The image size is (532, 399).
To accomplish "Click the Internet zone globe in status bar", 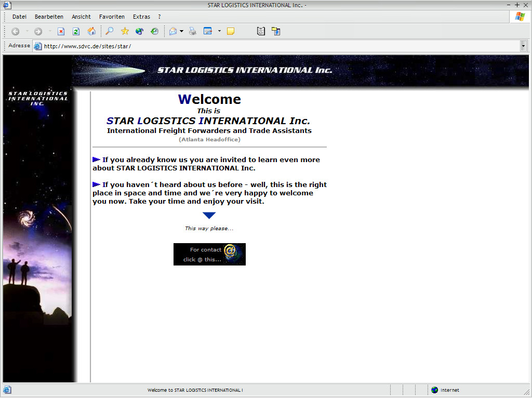I will 435,390.
